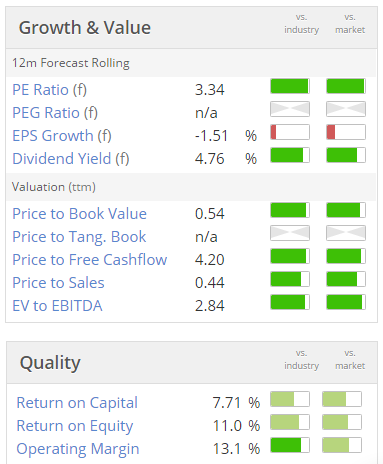
Task: Click PE Ratio vs. industry green bar
Action: (290, 86)
